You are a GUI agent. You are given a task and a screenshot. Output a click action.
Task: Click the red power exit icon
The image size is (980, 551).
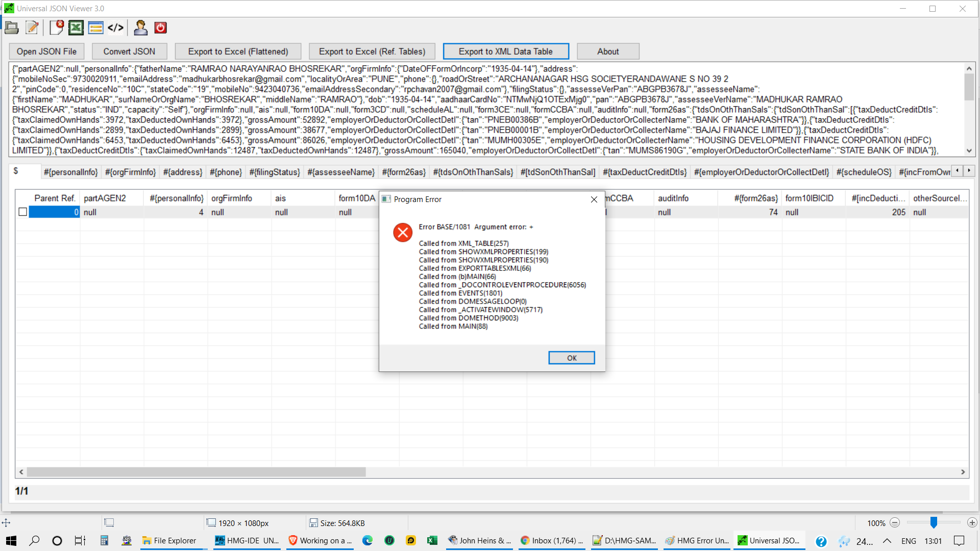click(x=160, y=28)
